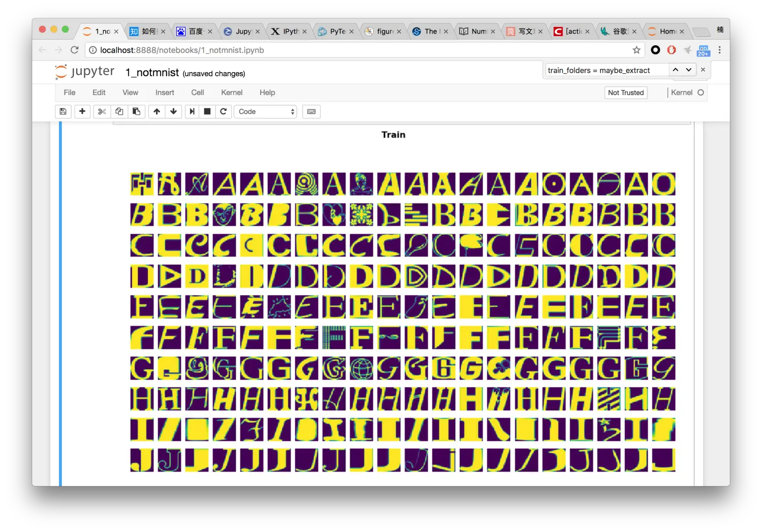Open the cell type Code dropdown
The width and height of the screenshot is (762, 532).
[266, 112]
